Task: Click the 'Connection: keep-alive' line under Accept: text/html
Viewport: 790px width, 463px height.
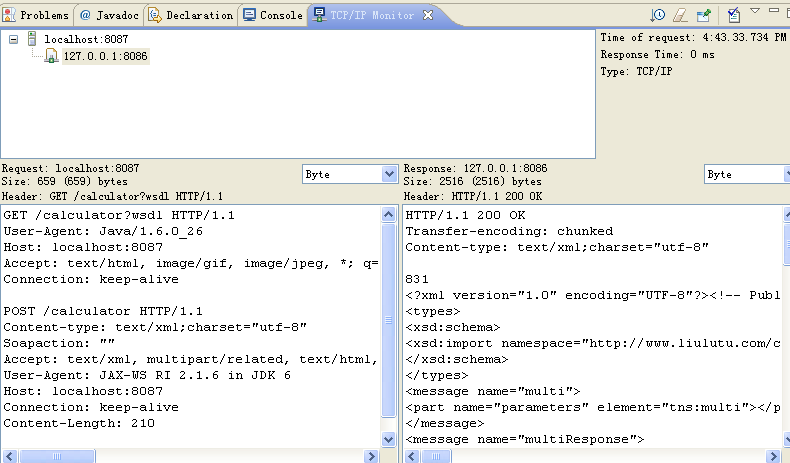Action: (91, 279)
